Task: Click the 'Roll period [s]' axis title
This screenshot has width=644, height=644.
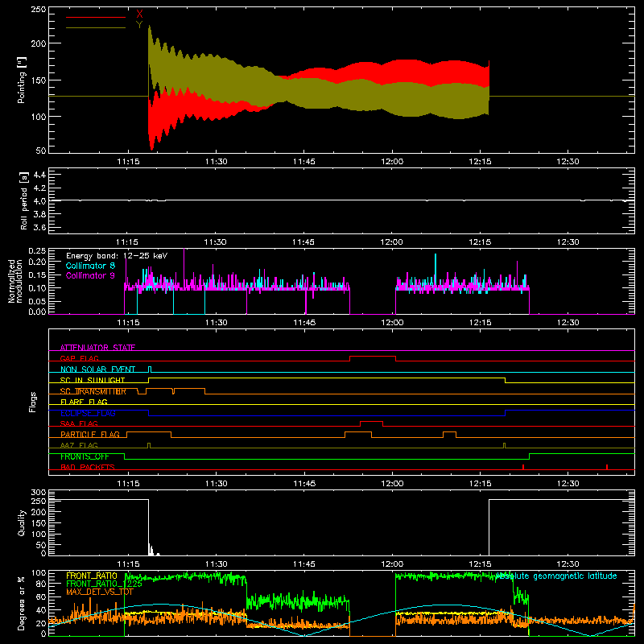Action: click(x=23, y=201)
